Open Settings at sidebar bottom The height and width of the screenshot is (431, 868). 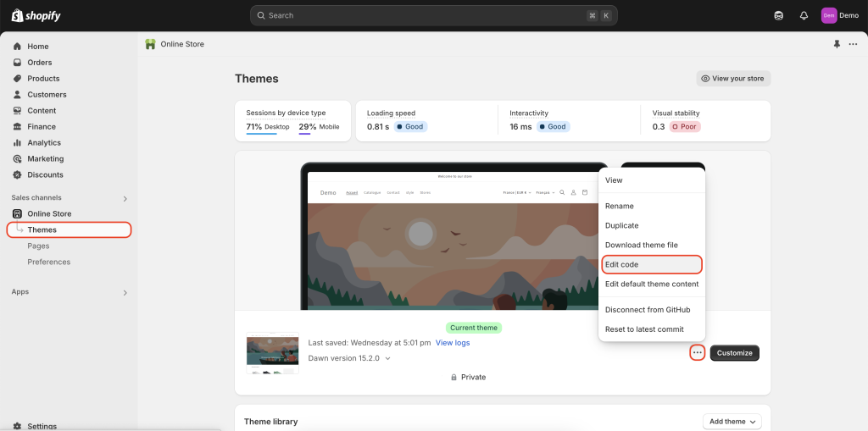pyautogui.click(x=42, y=426)
